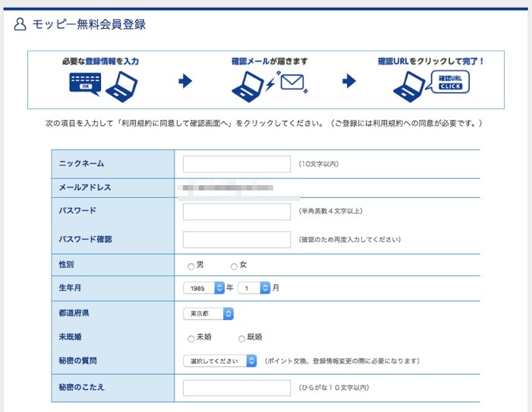Choose 未婚 marital status option
The image size is (532, 412).
pos(191,338)
